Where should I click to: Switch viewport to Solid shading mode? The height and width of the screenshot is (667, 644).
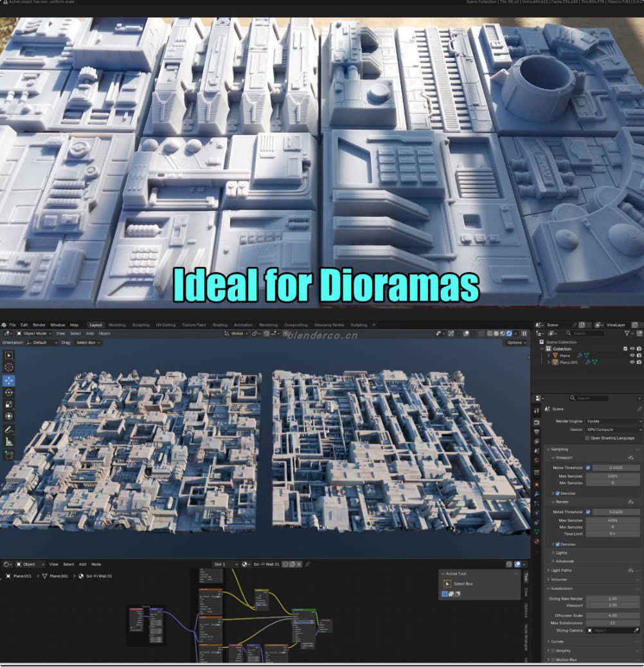(x=496, y=333)
